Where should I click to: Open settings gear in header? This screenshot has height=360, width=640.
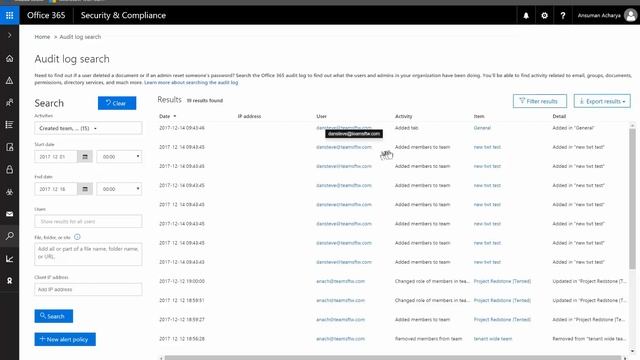(544, 16)
